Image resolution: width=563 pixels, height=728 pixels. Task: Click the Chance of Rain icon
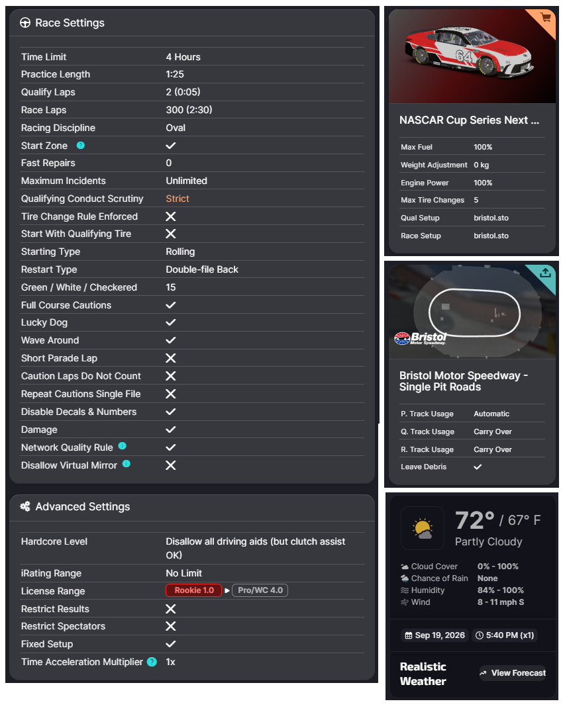tap(405, 578)
